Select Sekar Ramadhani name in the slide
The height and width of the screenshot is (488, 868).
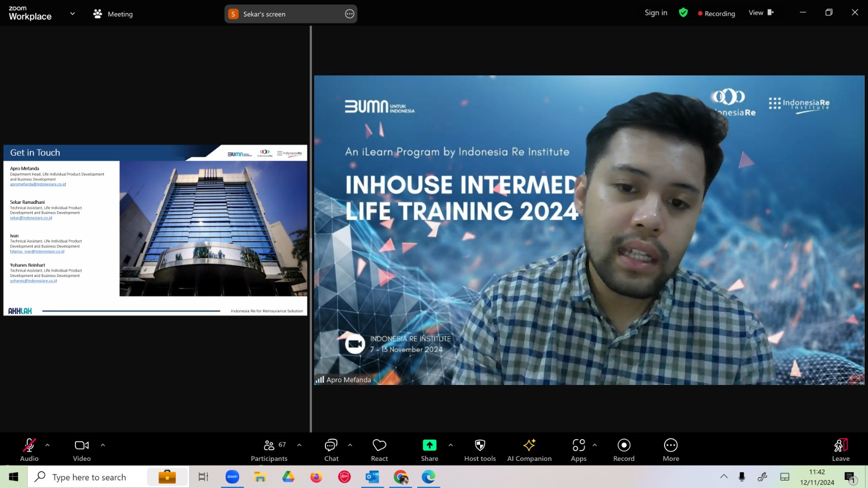pos(27,202)
